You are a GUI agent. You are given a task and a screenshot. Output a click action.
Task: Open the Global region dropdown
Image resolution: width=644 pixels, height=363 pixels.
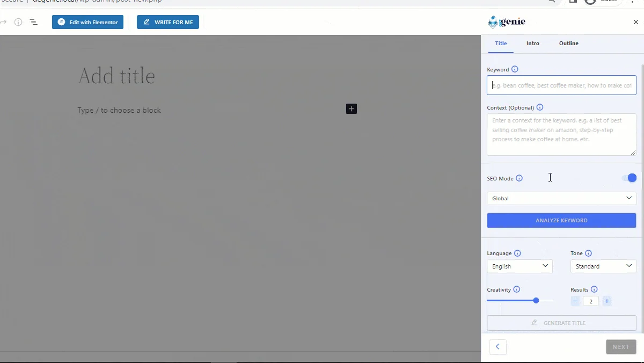pyautogui.click(x=561, y=199)
